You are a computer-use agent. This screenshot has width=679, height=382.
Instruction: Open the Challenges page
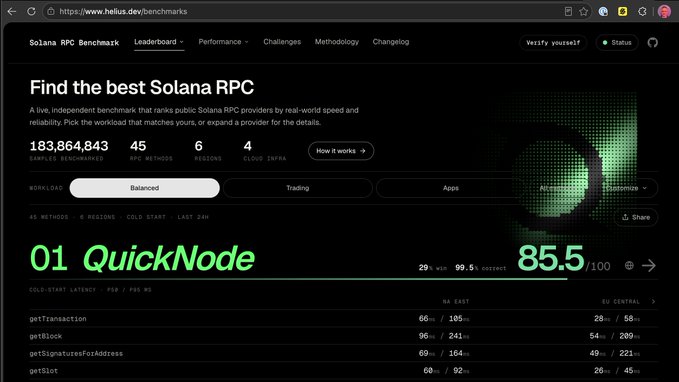tap(282, 42)
